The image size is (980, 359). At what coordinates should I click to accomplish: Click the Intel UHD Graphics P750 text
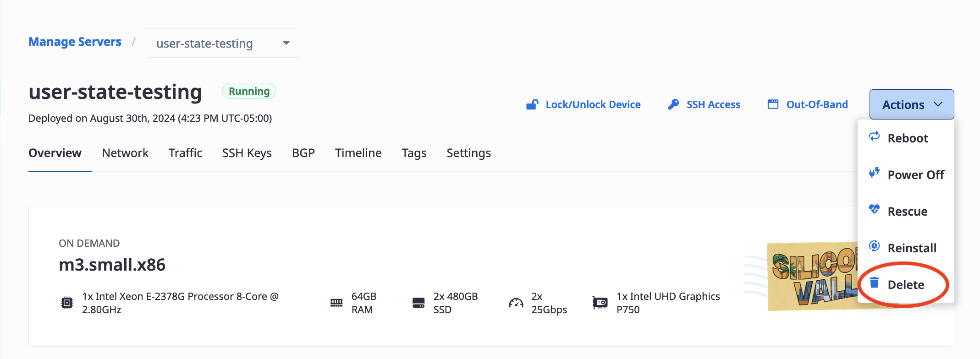pos(668,303)
